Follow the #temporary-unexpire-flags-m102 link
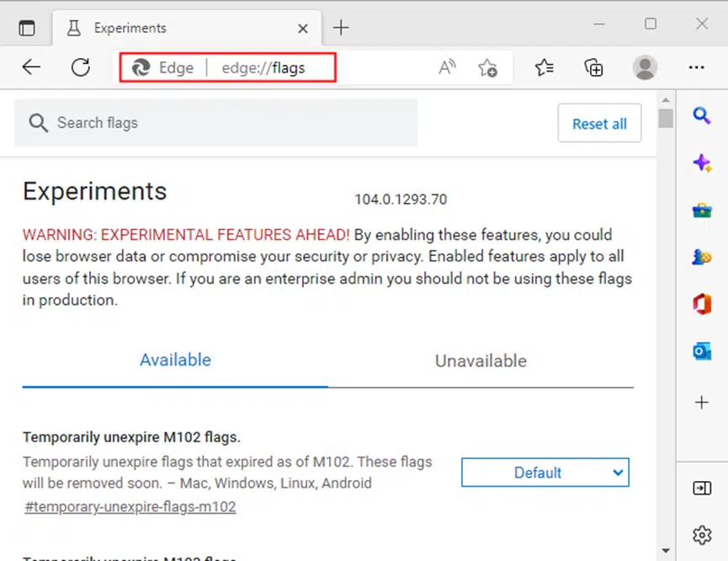 pos(130,506)
